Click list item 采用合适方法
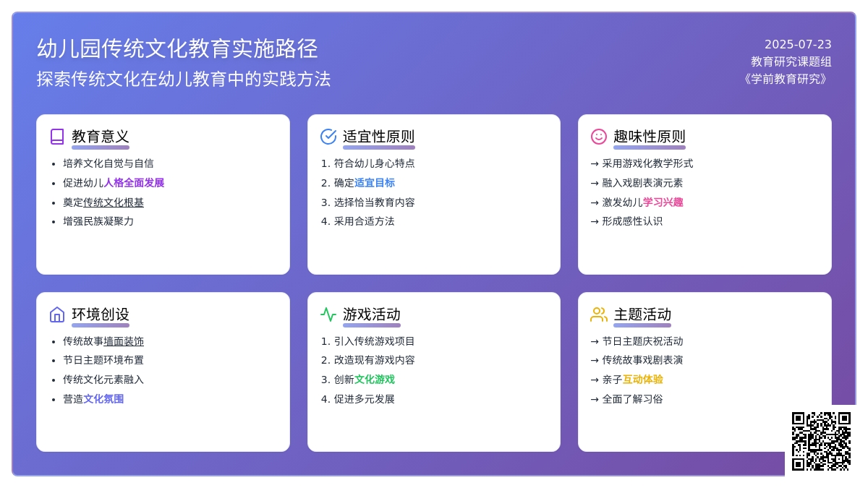 point(365,221)
